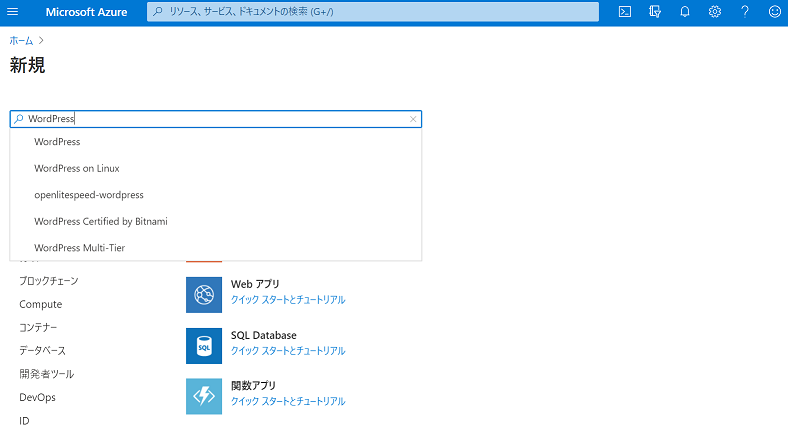The height and width of the screenshot is (428, 788).
Task: Open quickstart link under Web アプリ
Action: pyautogui.click(x=288, y=300)
